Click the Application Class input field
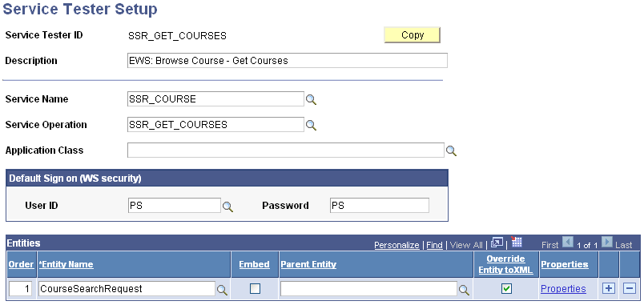The height and width of the screenshot is (305, 644). pos(286,150)
